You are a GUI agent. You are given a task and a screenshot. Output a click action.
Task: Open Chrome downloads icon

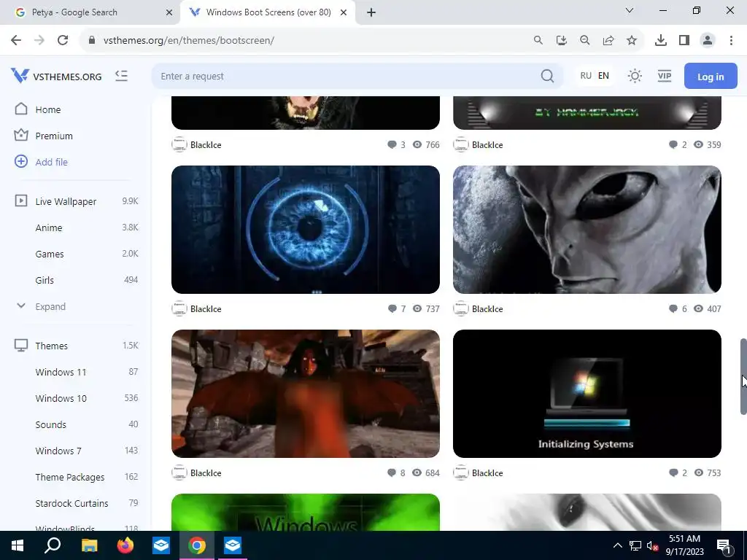[660, 40]
